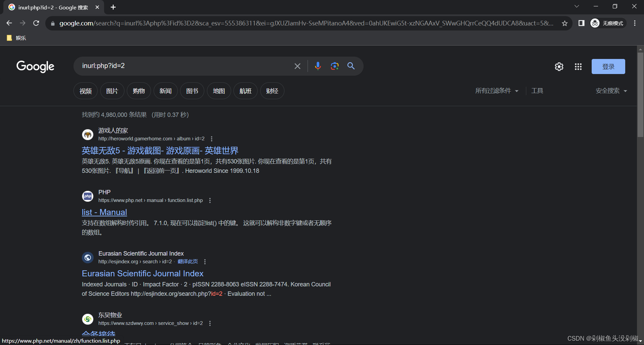
Task: Click the site info lock icon
Action: pos(53,23)
